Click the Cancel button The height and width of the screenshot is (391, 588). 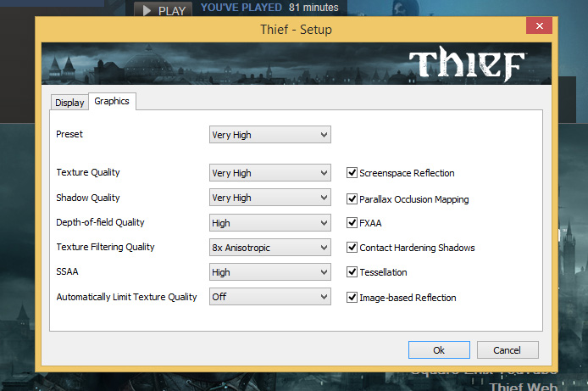pos(508,350)
